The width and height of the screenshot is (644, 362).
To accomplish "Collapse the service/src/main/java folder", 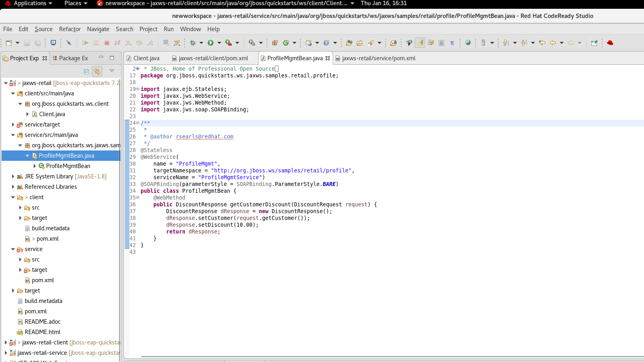I will (x=13, y=135).
